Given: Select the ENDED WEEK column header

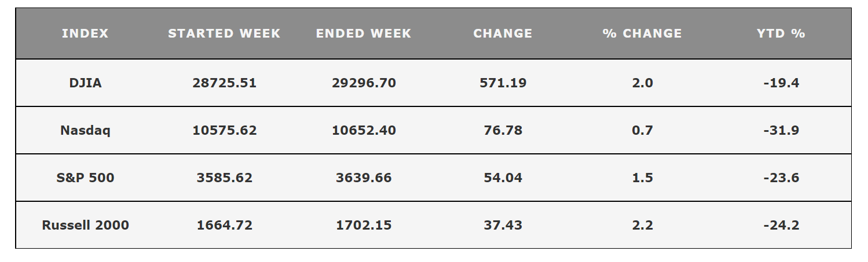Looking at the screenshot, I should pos(364,34).
